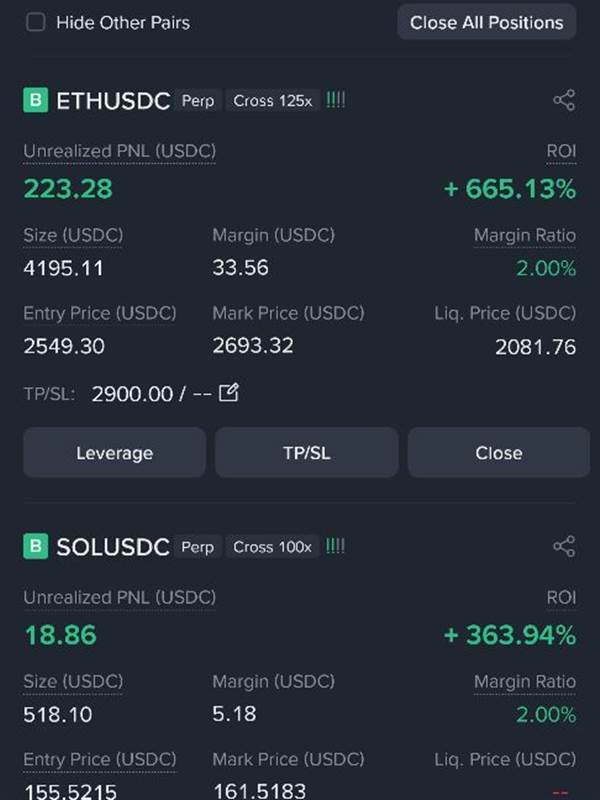Open SOLUSDC pair title

coord(113,547)
